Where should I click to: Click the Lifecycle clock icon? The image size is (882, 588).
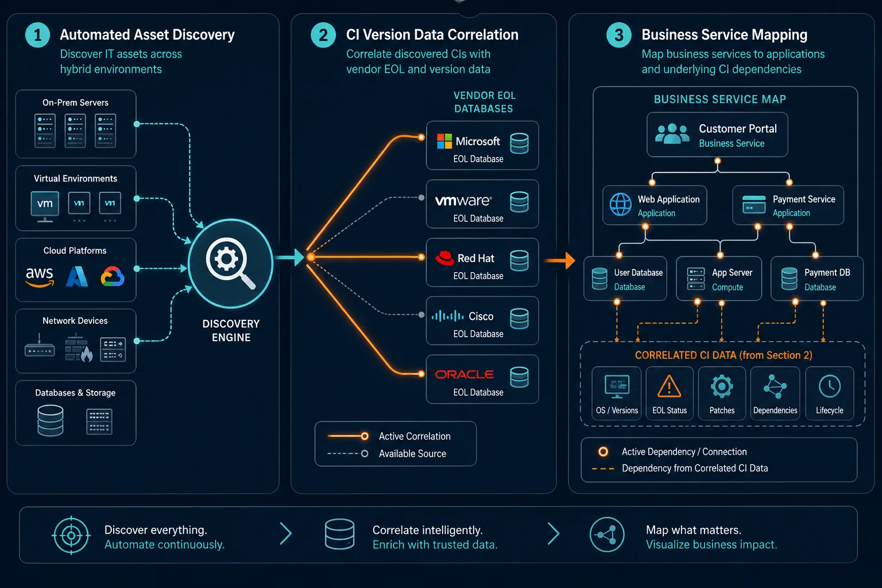pyautogui.click(x=830, y=386)
